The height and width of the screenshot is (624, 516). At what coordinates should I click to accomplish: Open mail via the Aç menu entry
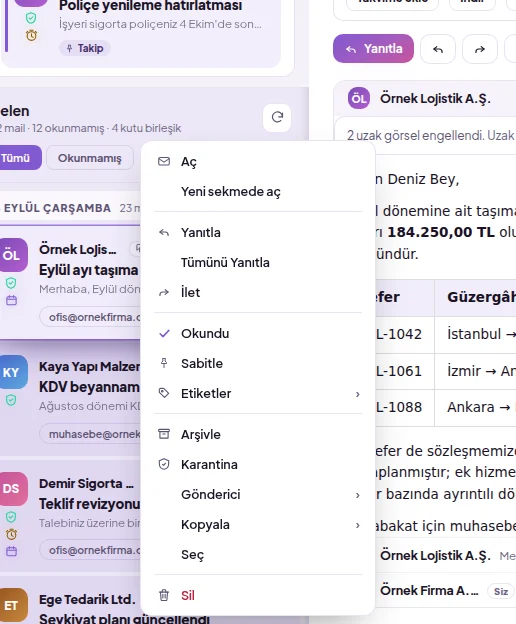tap(258, 162)
